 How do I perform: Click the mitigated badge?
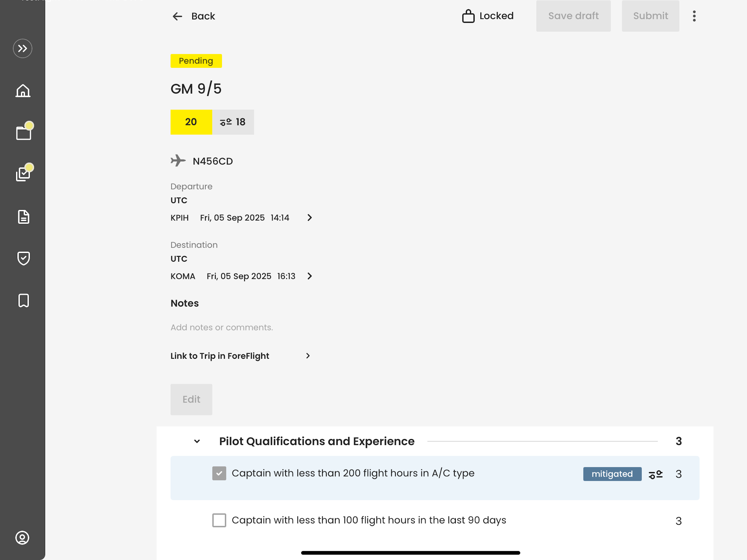tap(612, 474)
